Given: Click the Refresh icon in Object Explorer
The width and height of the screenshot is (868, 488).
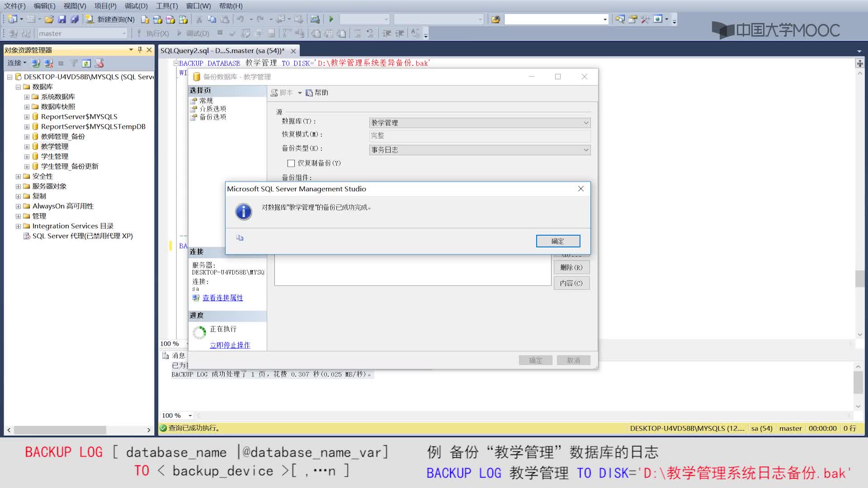Looking at the screenshot, I should [86, 63].
